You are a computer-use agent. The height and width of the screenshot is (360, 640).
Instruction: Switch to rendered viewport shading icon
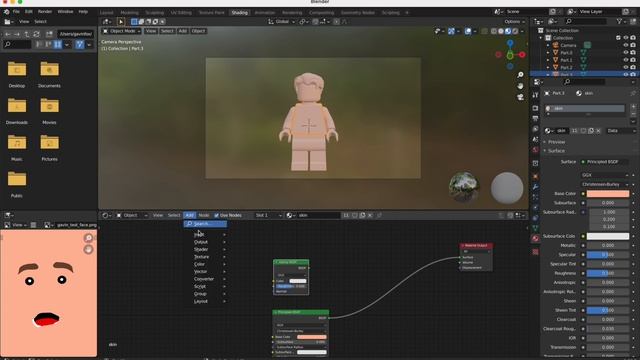click(x=515, y=31)
